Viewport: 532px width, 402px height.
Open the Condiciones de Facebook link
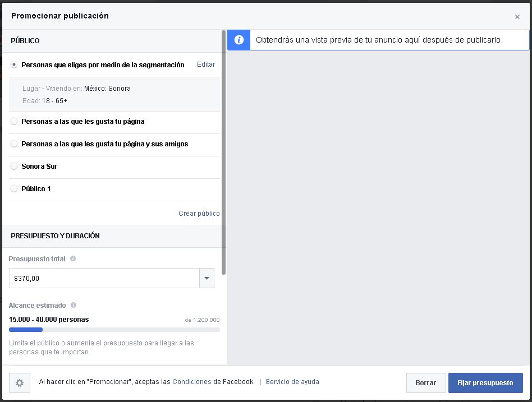point(192,382)
